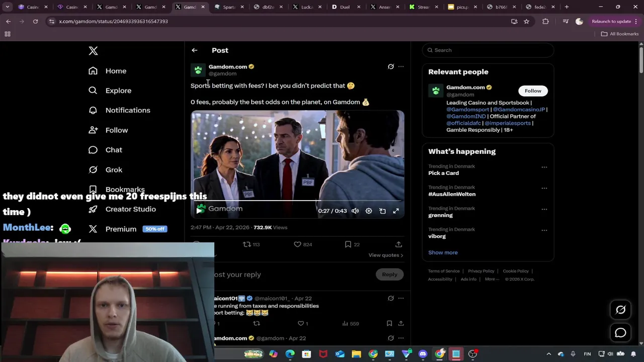644x362 pixels.
Task: Click the Grok icon on the Gamdom post
Action: tap(390, 66)
